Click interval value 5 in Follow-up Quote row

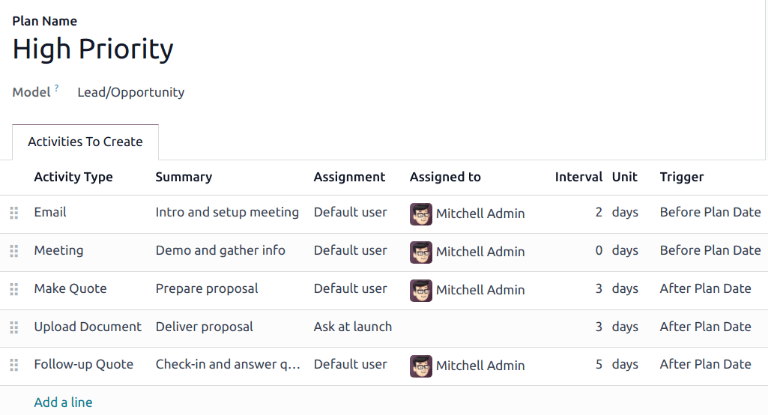(x=598, y=365)
